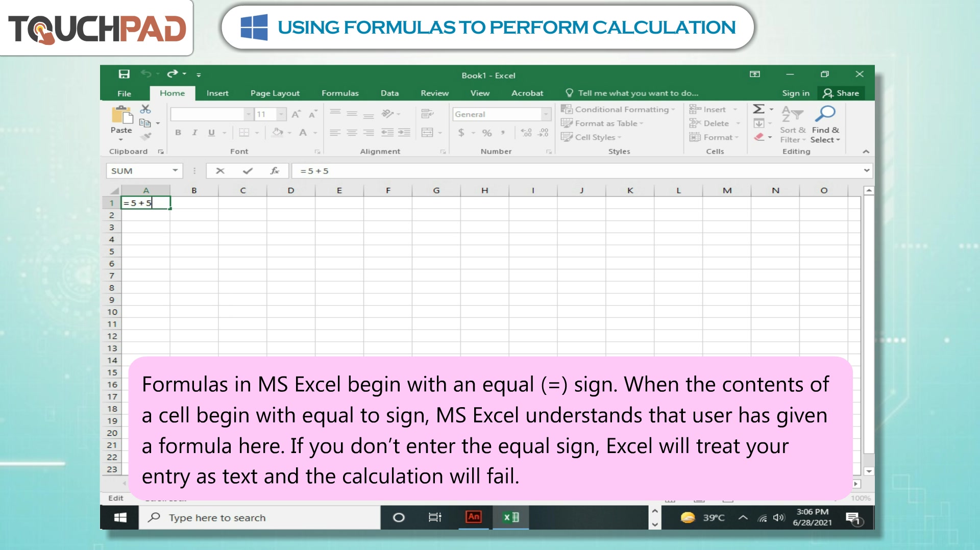Open Format as Table dropdown
Image resolution: width=980 pixels, height=550 pixels.
tap(602, 123)
